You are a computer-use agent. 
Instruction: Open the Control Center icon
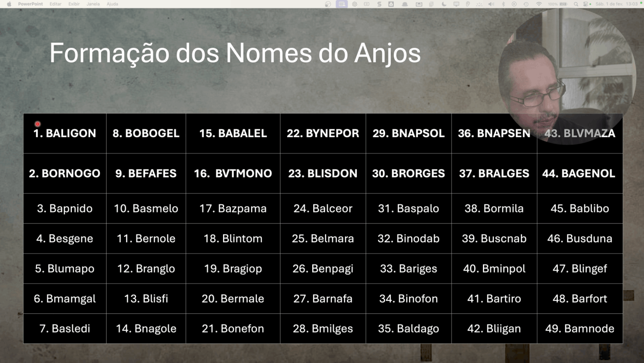(x=586, y=4)
